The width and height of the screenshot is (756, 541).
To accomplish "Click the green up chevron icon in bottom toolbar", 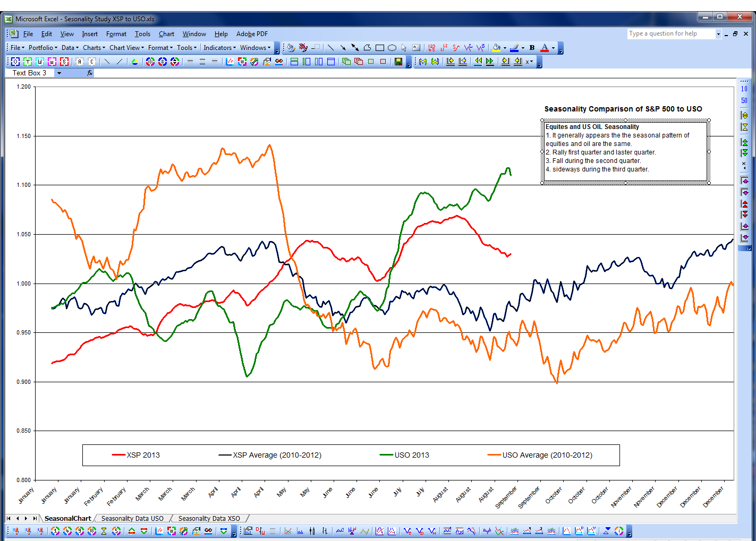I will pyautogui.click(x=132, y=531).
